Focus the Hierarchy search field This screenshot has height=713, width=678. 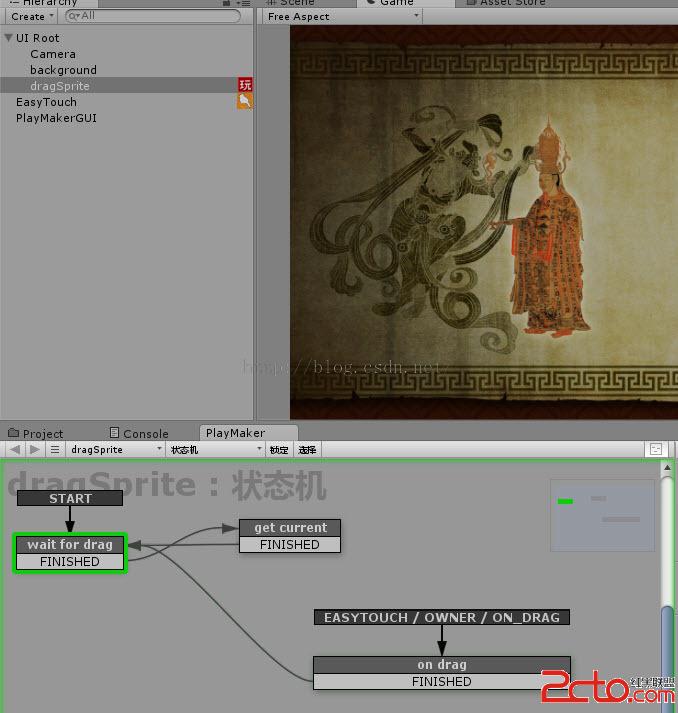pyautogui.click(x=153, y=16)
